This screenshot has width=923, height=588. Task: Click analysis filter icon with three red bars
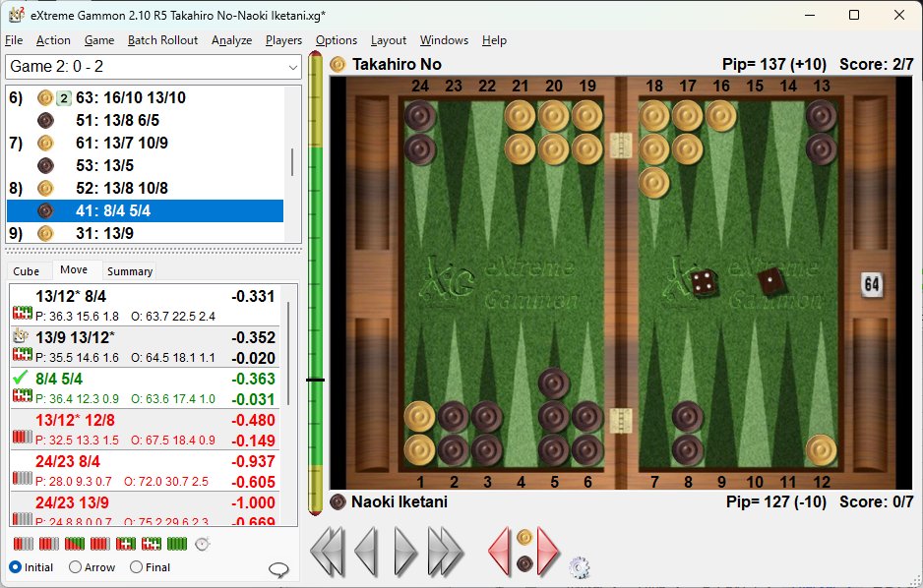coord(49,544)
